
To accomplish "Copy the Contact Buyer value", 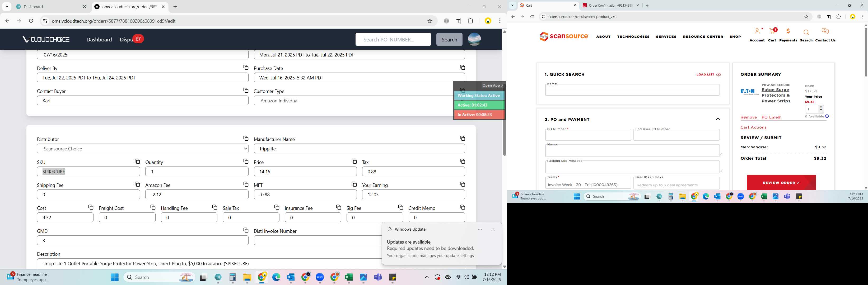I will tap(246, 91).
